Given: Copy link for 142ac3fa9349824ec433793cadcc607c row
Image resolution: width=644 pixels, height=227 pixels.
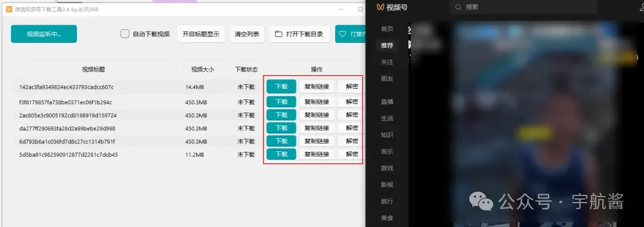Looking at the screenshot, I should point(317,86).
